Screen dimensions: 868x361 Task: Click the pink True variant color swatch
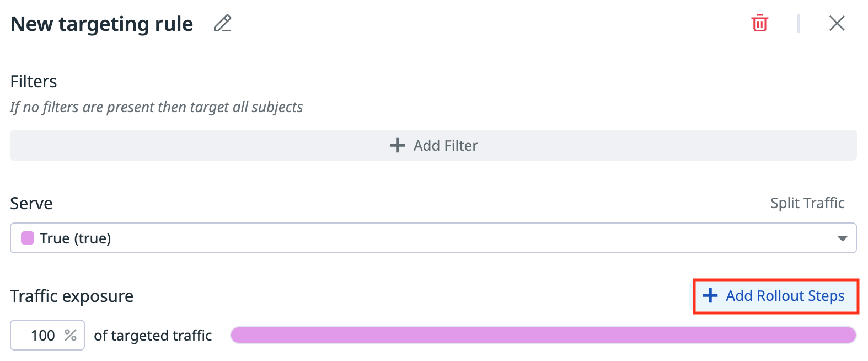28,238
